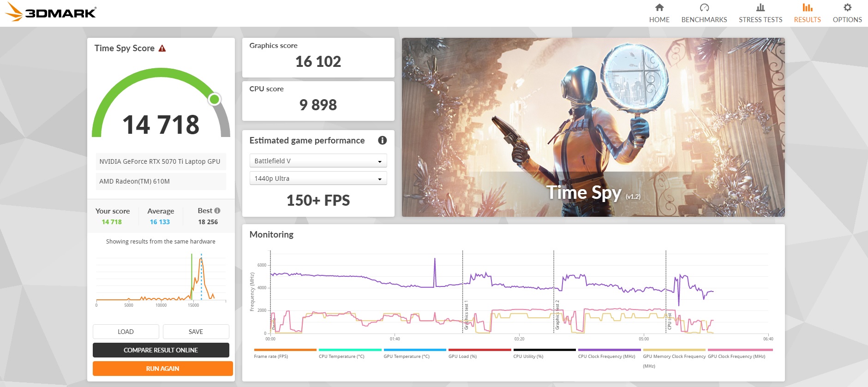
Task: Click the Results chart icon
Action: click(807, 8)
